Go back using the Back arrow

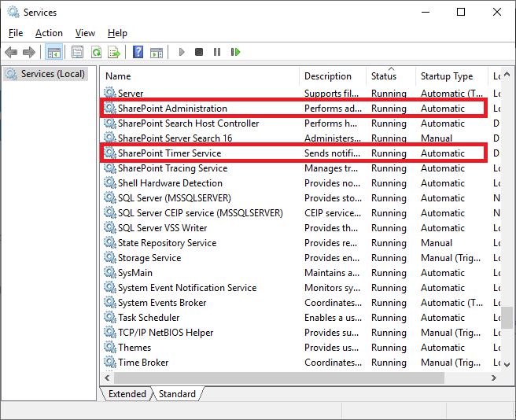coord(11,52)
